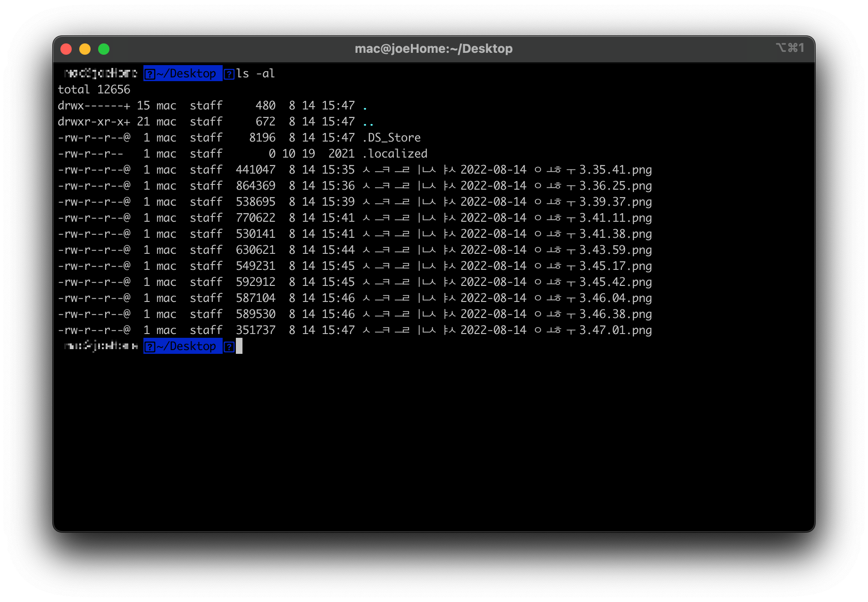Click the file name ending 3.36.25.png
The height and width of the screenshot is (602, 868).
(x=507, y=186)
